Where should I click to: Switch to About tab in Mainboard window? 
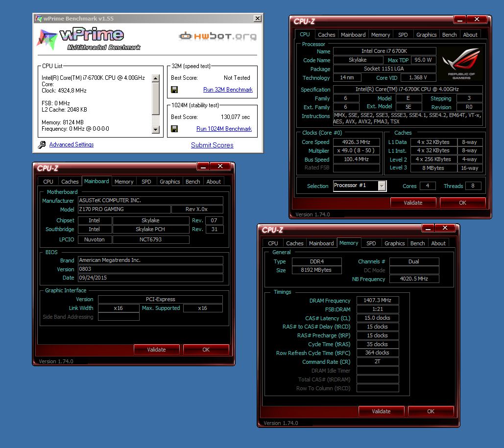click(x=214, y=182)
